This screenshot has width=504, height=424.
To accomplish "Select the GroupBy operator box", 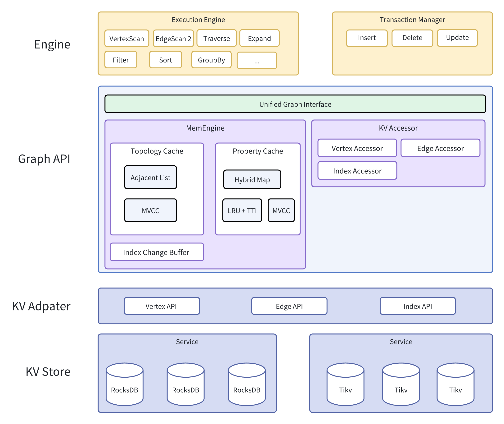I will (x=211, y=60).
